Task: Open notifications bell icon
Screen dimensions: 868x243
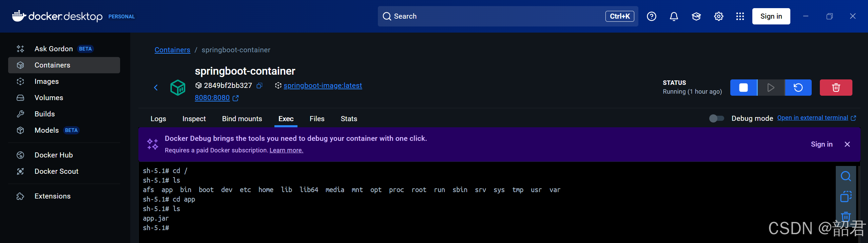Action: pos(674,16)
